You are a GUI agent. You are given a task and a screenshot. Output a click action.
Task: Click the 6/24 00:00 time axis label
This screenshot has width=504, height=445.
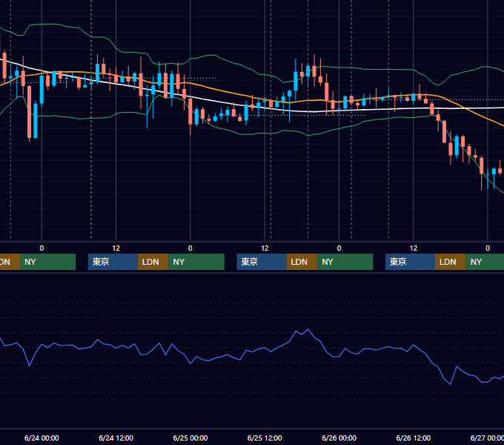[42, 438]
